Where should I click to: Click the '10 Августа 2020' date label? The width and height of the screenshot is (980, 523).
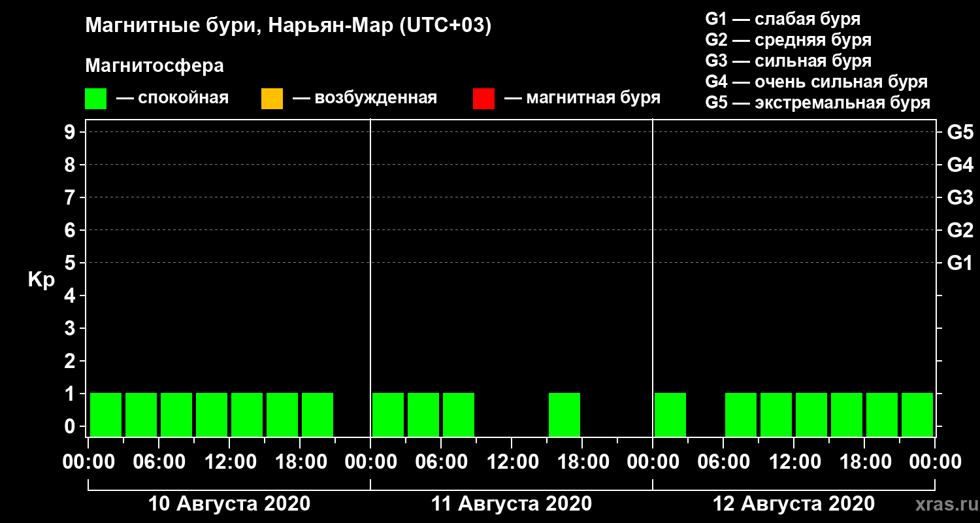pos(229,504)
